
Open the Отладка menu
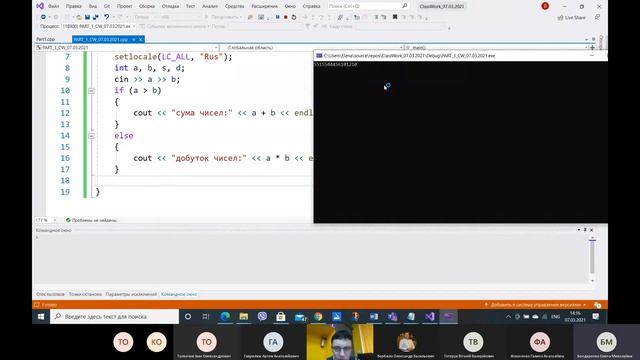click(170, 6)
